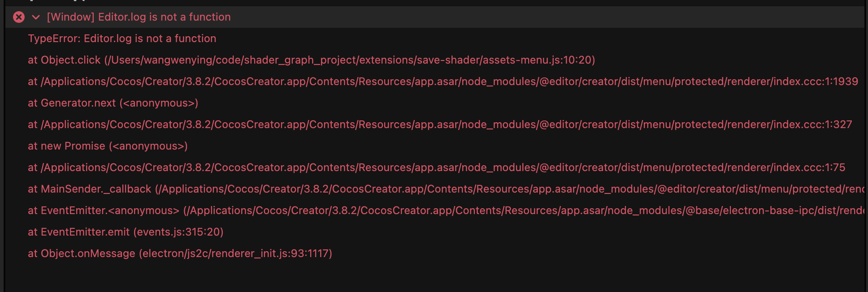Viewport: 868px width, 292px height.
Task: Click the MainSender._callback stack frame
Action: [90, 189]
